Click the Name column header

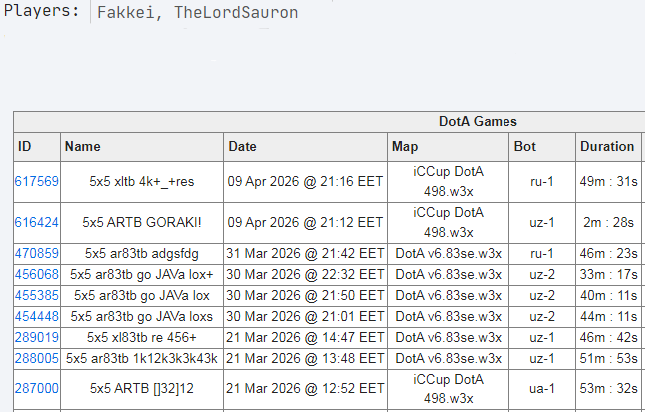click(83, 146)
